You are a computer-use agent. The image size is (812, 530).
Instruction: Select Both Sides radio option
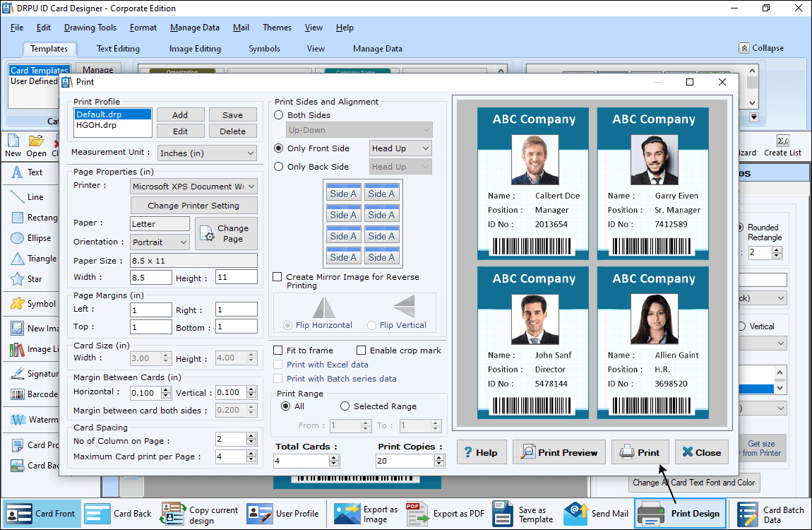[279, 115]
